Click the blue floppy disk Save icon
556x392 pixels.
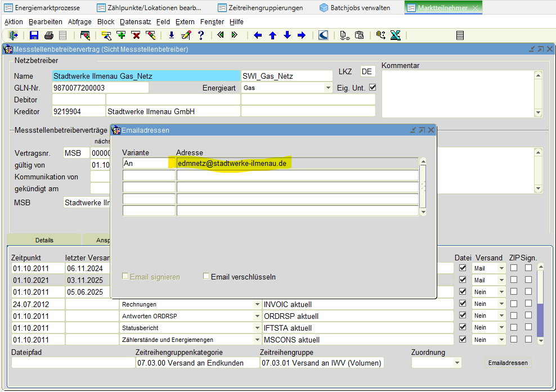(x=34, y=35)
